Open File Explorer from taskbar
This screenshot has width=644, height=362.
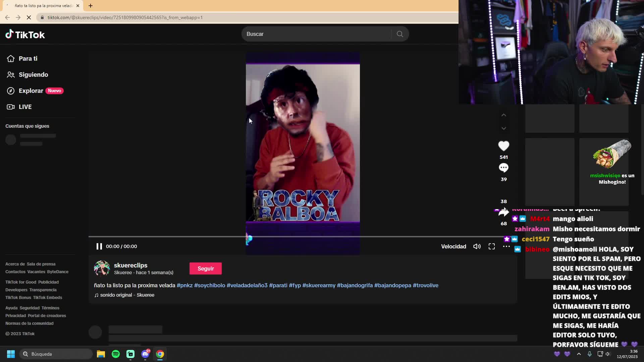(101, 354)
